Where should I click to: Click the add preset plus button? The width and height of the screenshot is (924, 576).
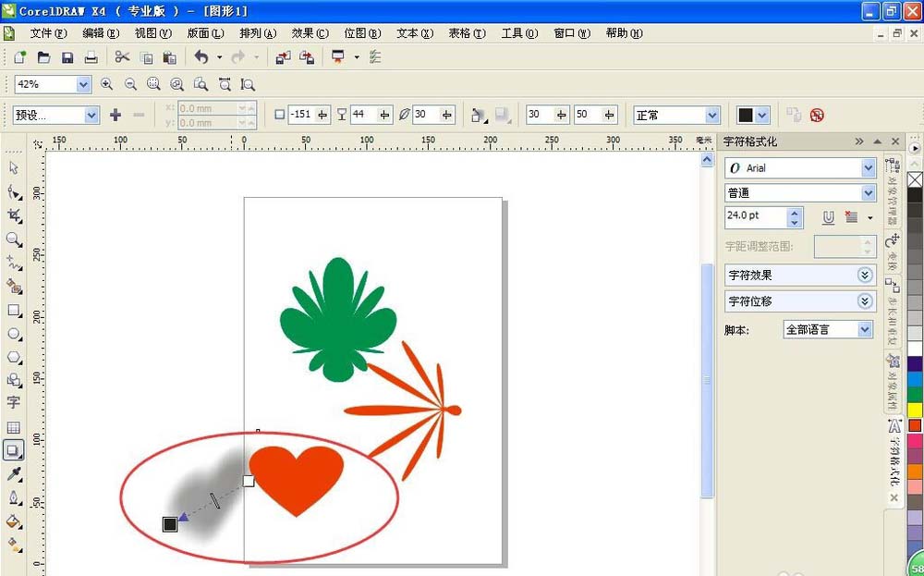pyautogui.click(x=115, y=115)
